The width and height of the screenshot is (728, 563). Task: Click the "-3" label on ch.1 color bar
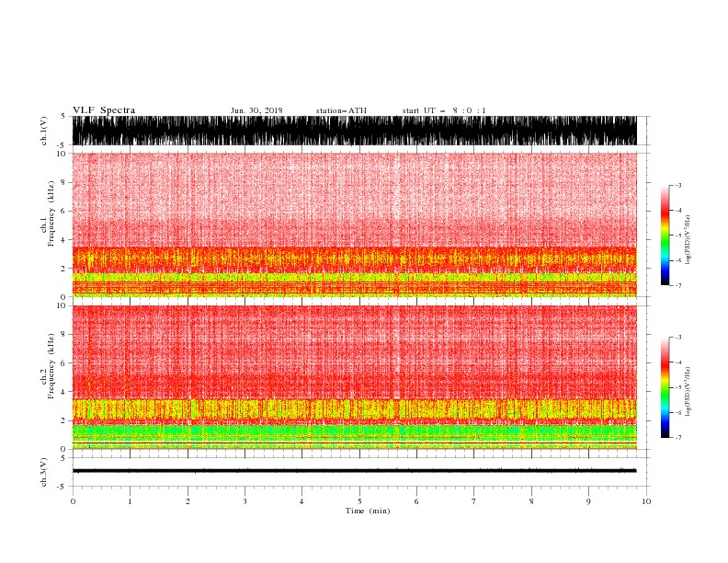[678, 185]
